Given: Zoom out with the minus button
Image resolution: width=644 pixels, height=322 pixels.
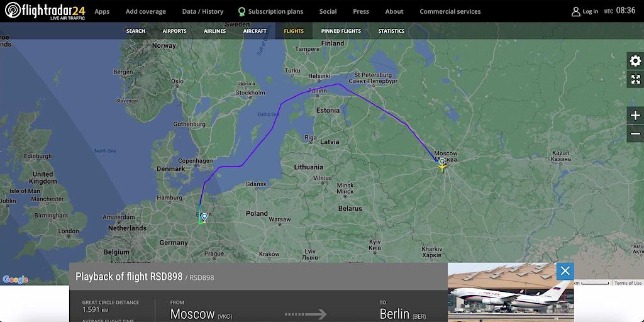Looking at the screenshot, I should 635,133.
